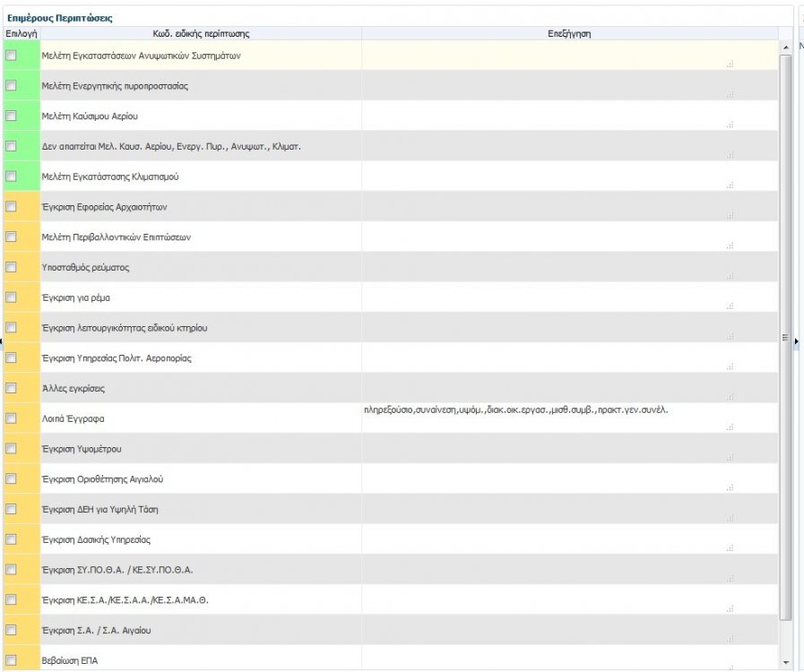Mark the Υποσταθμός ρεύματος checkbox

pos(12,267)
